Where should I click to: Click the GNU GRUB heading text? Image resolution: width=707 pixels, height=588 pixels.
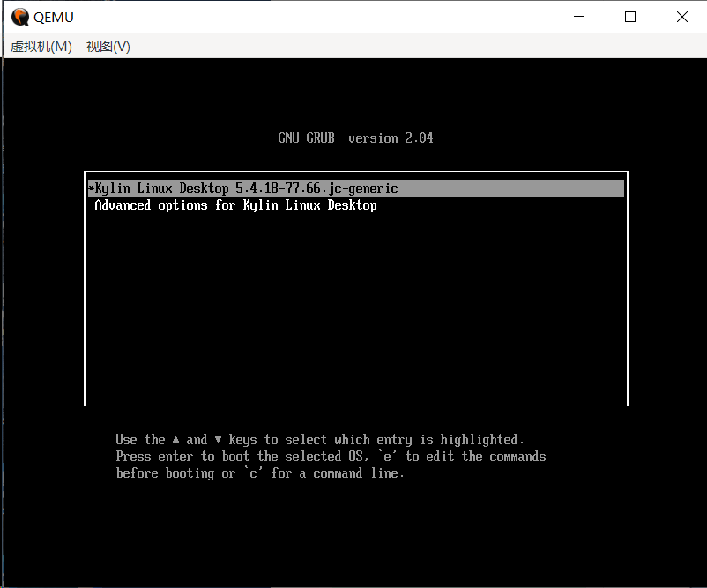(306, 138)
